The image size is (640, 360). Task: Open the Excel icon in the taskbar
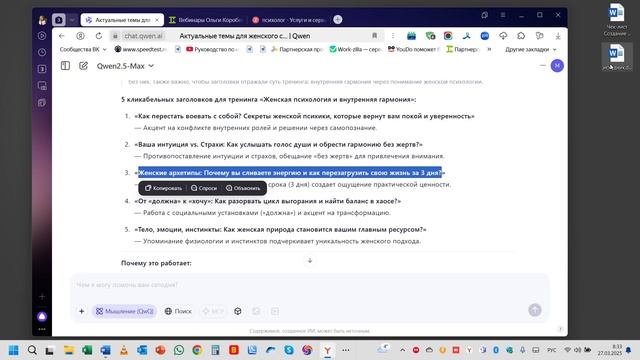coord(87,350)
